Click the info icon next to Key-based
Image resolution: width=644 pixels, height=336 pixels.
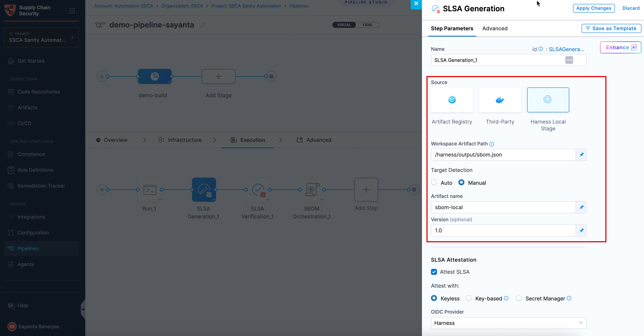pyautogui.click(x=506, y=298)
